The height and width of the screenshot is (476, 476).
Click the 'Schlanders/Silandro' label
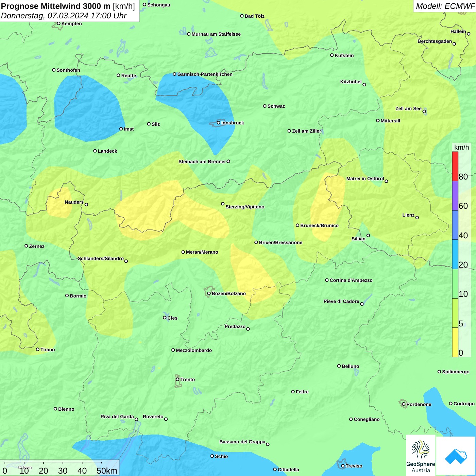[101, 258]
